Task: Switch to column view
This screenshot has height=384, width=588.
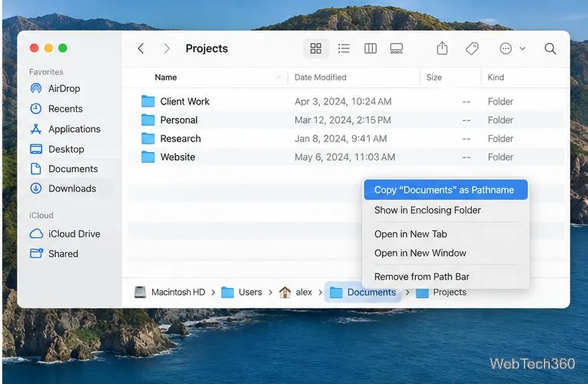Action: (x=370, y=48)
